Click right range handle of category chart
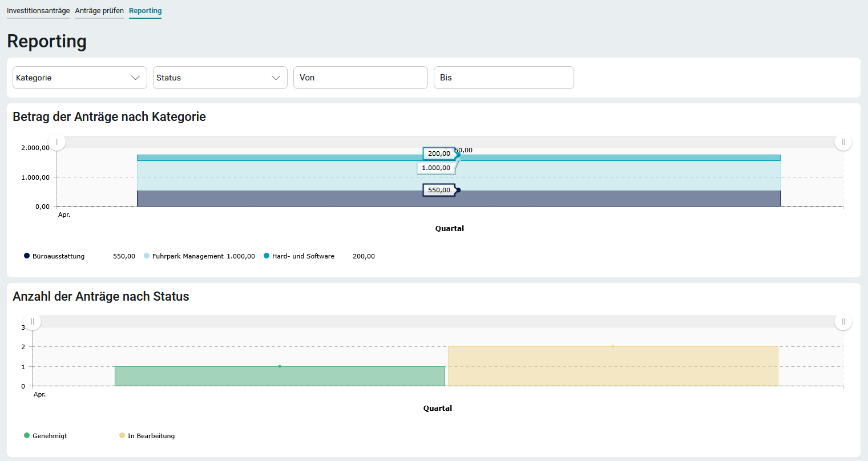The width and height of the screenshot is (868, 461). tap(843, 142)
